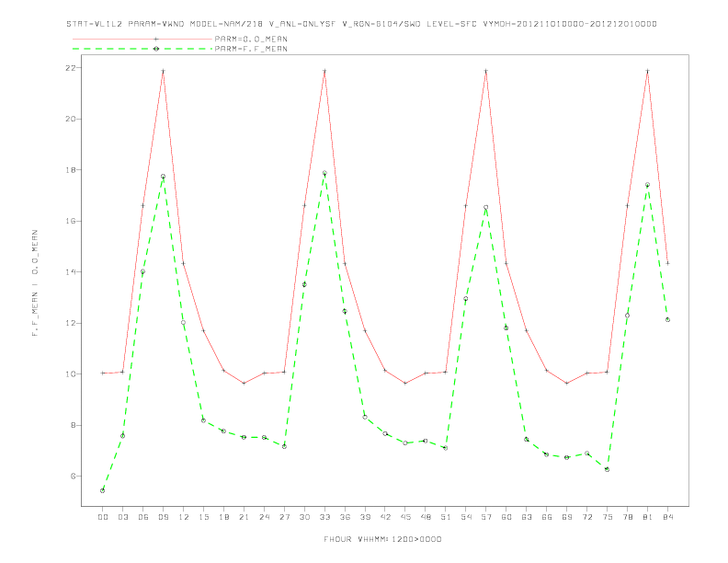This screenshot has height=563, width=728.
Task: Click y-axis tick label 12
Action: point(71,323)
